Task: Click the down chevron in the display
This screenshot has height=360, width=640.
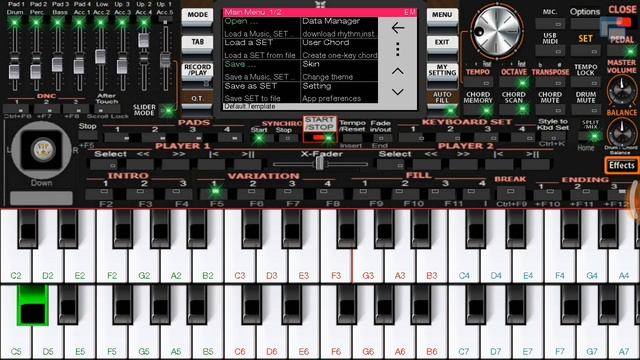Action: [398, 92]
